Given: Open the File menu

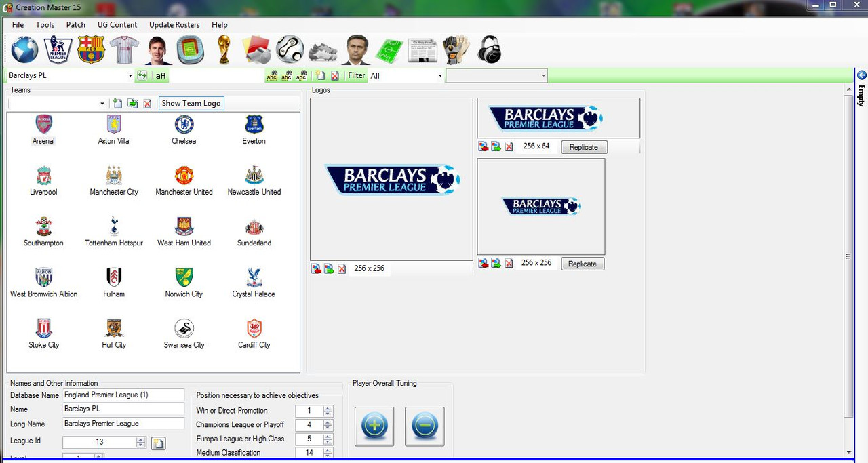Looking at the screenshot, I should (18, 24).
